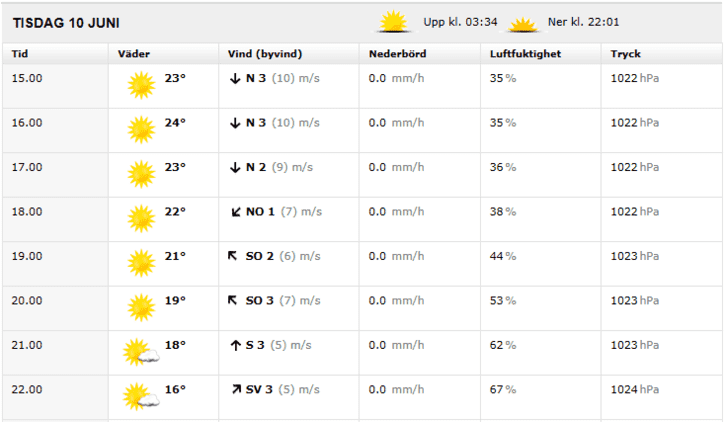
Task: Select the Luftfuktighet column header
Action: click(x=525, y=54)
